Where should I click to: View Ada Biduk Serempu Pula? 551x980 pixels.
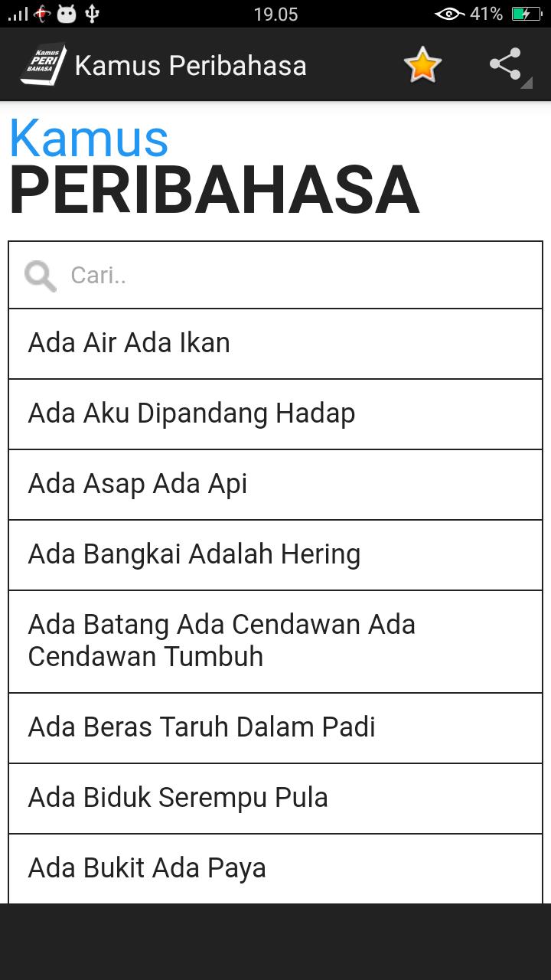(275, 799)
